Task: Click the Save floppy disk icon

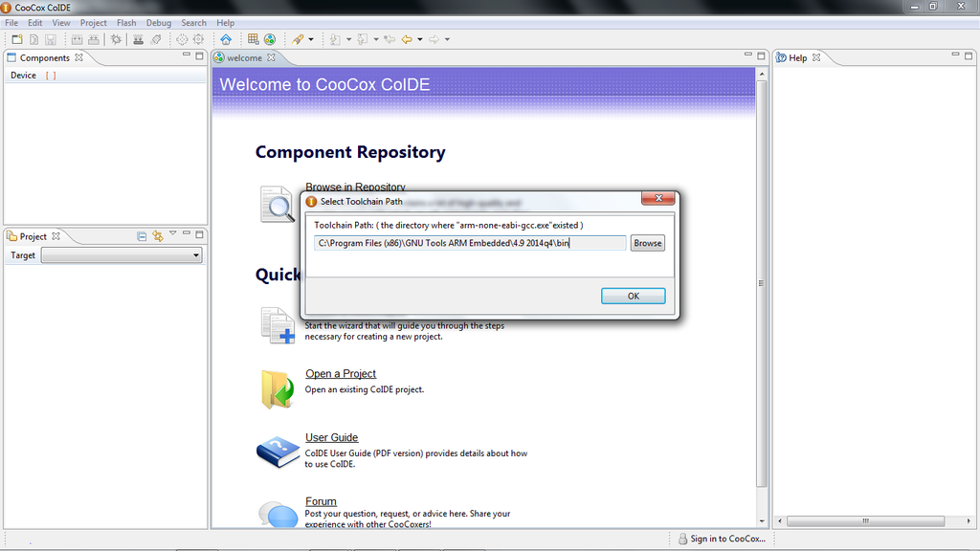Action: pos(51,39)
